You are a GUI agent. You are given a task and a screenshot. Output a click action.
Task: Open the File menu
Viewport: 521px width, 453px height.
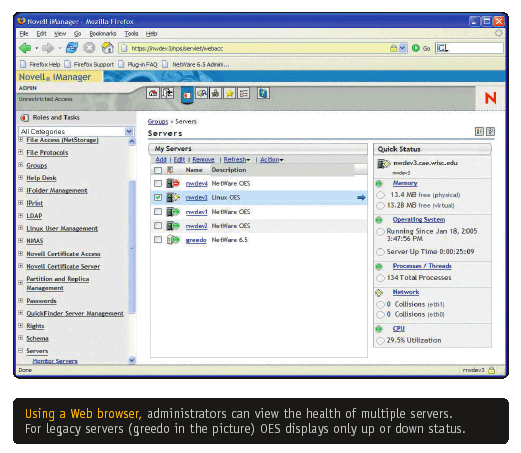click(24, 34)
